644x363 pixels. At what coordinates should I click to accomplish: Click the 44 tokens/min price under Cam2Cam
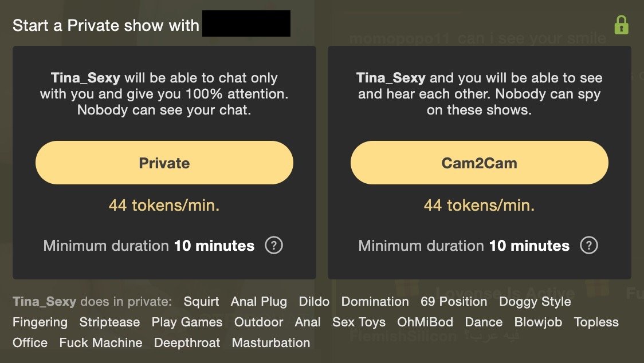[x=480, y=205]
